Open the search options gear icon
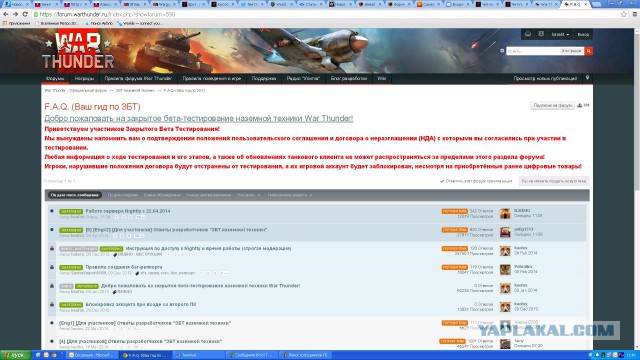The width and height of the screenshot is (640, 360). click(x=502, y=51)
